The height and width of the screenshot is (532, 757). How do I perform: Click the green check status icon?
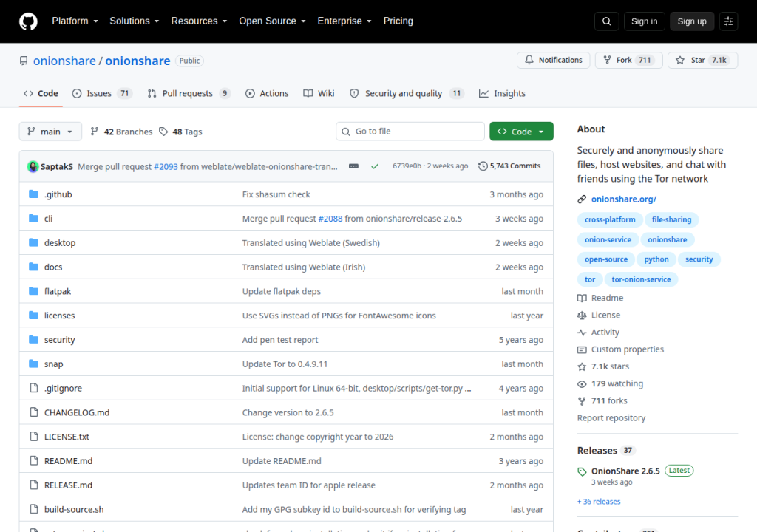(375, 166)
